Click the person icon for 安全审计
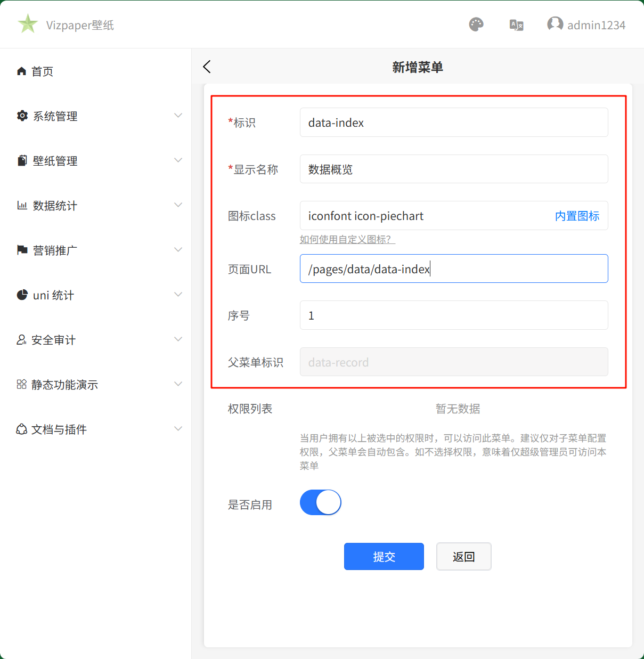Image resolution: width=644 pixels, height=659 pixels. 21,339
